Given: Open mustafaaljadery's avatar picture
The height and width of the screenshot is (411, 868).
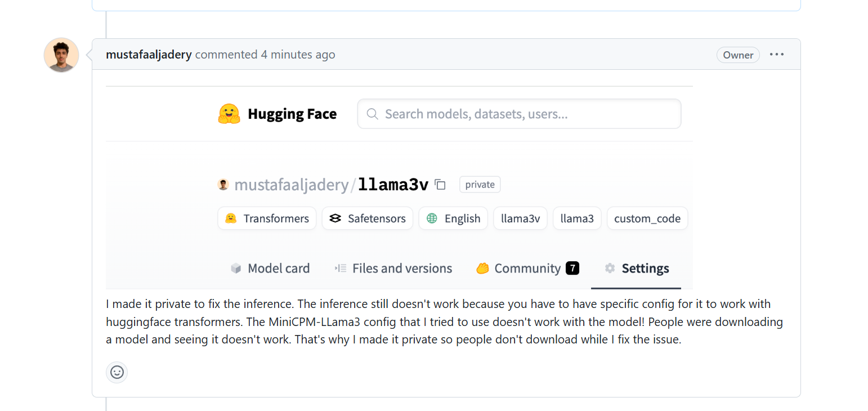Looking at the screenshot, I should click(61, 55).
